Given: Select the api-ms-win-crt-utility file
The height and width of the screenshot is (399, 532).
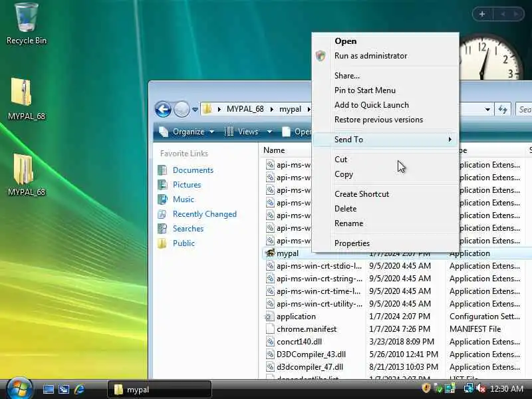Looking at the screenshot, I should click(x=313, y=304).
